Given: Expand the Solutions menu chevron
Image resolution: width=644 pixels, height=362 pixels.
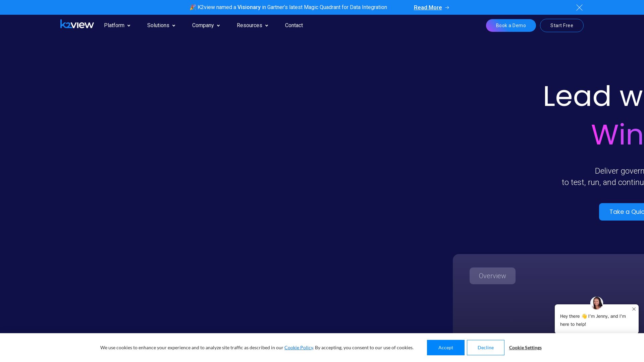Looking at the screenshot, I should tap(174, 26).
